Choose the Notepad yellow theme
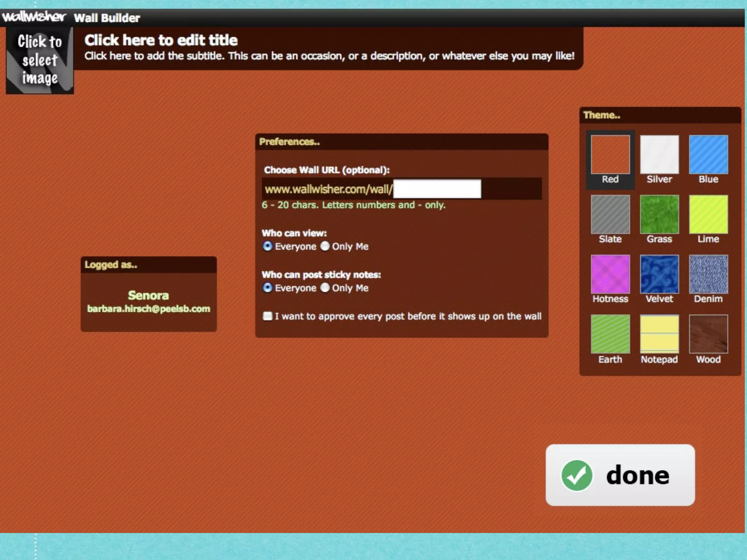 659,334
